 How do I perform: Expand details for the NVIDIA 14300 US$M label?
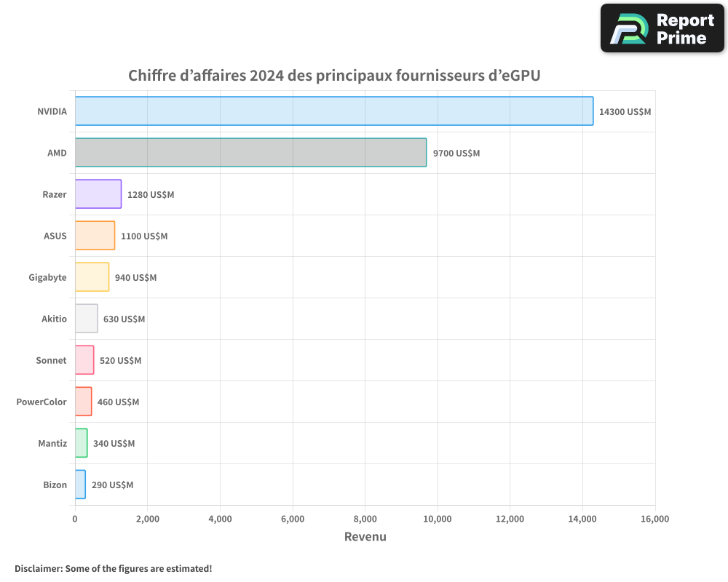point(624,111)
